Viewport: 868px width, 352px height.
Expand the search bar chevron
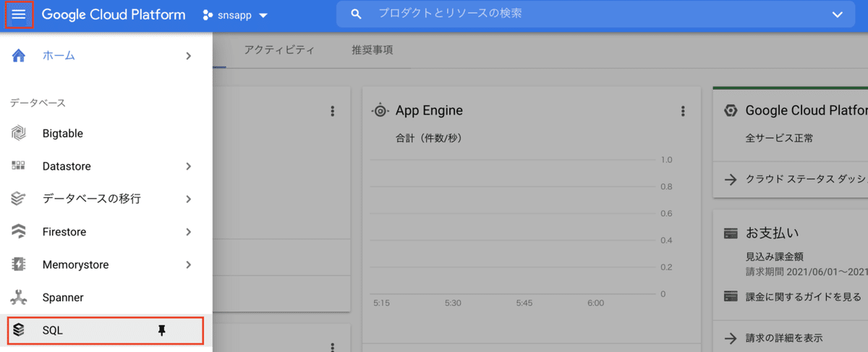point(838,14)
